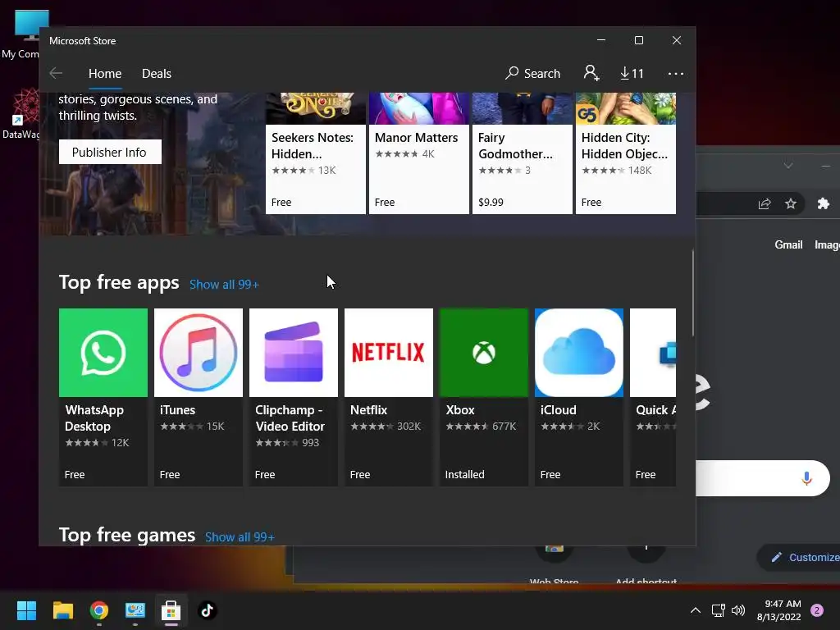Open Hidden City: Hidden Object card
Screen dimensions: 840x630
point(626,153)
